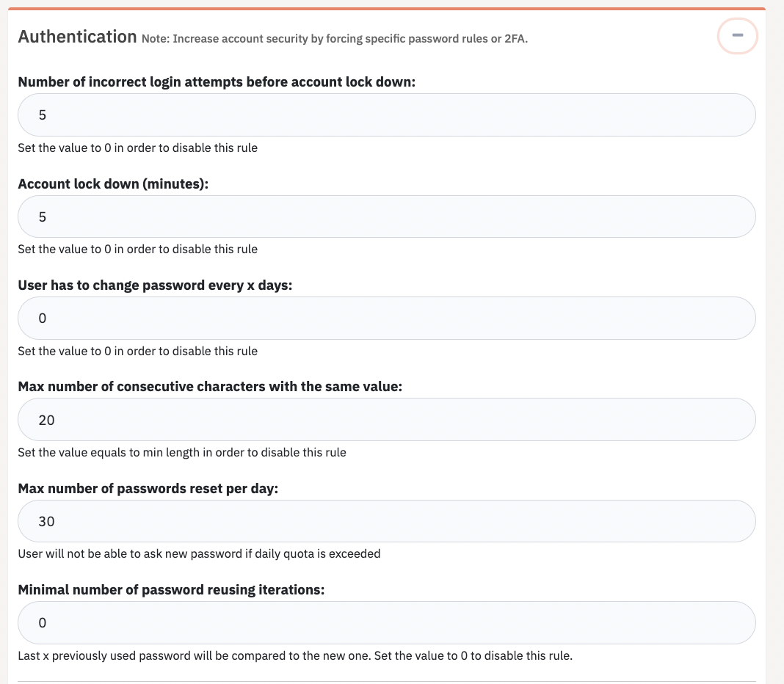The width and height of the screenshot is (784, 684).
Task: Click label 'User has to change password every x days'
Action: coord(155,285)
